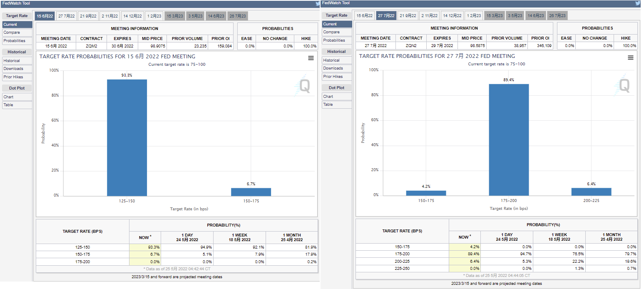Viewport: 644px width, 289px height.
Task: Open the hamburger menu on July meeting chart
Action: tap(630, 57)
